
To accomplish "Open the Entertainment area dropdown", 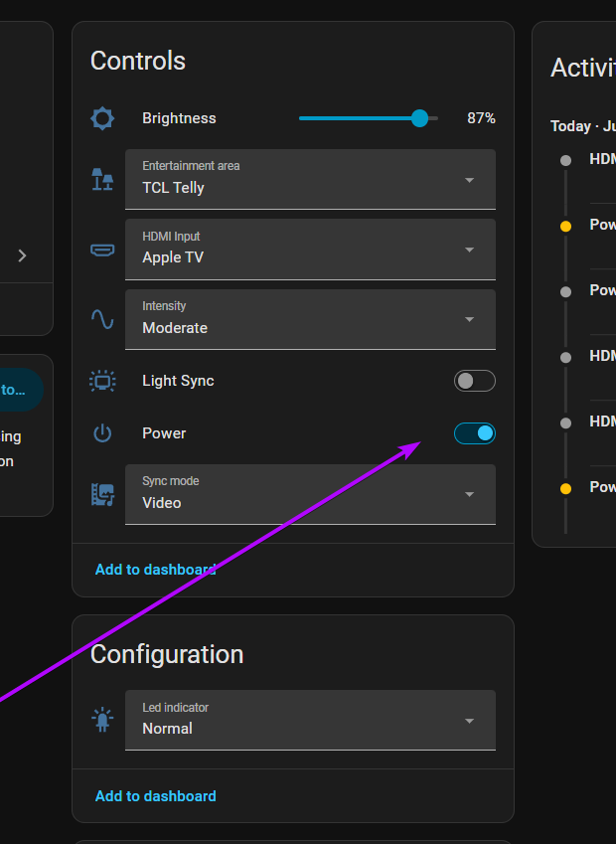I will tap(310, 179).
